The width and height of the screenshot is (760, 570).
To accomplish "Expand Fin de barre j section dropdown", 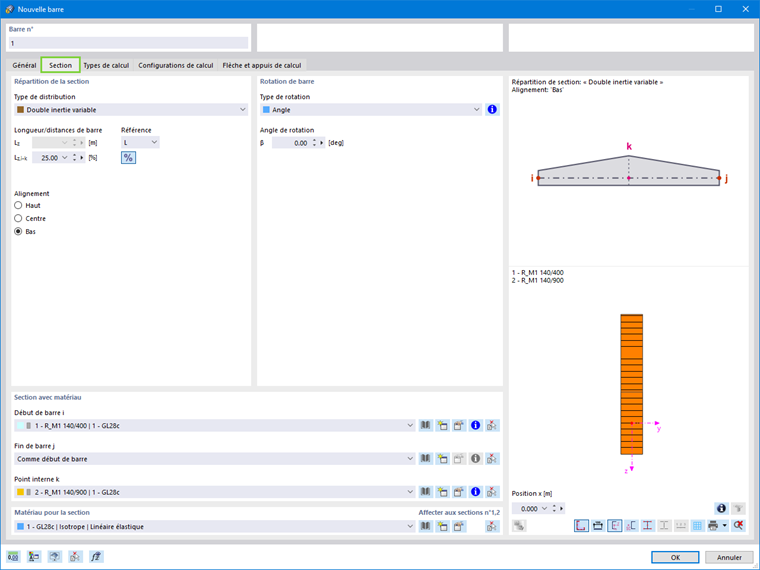I will [x=410, y=459].
